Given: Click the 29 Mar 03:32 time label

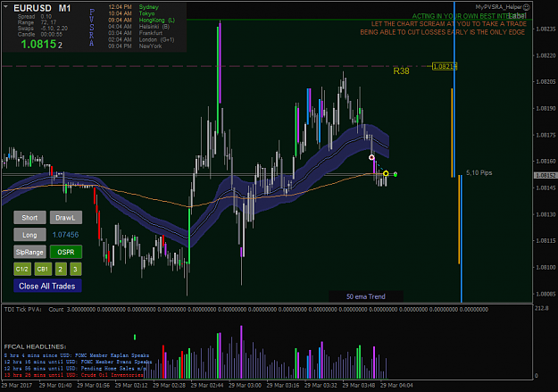Looking at the screenshot, I should point(321,385).
